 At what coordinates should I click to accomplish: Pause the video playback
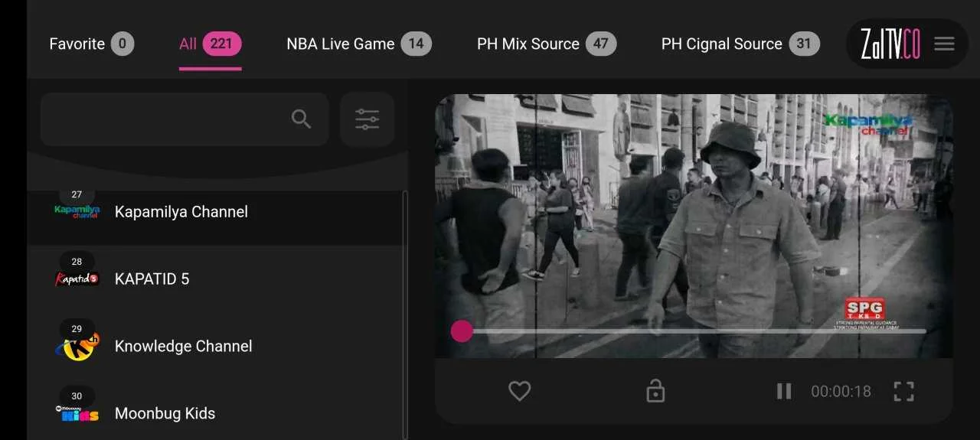tap(784, 391)
